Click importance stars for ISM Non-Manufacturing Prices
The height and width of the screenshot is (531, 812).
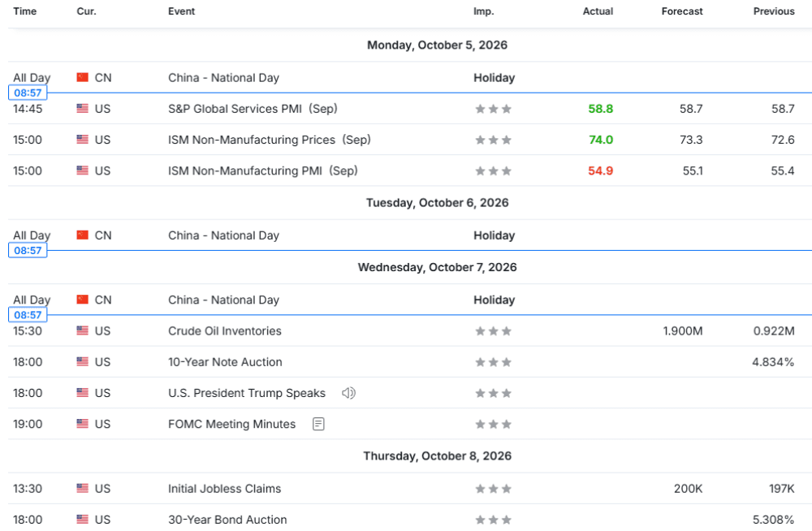[x=494, y=140]
